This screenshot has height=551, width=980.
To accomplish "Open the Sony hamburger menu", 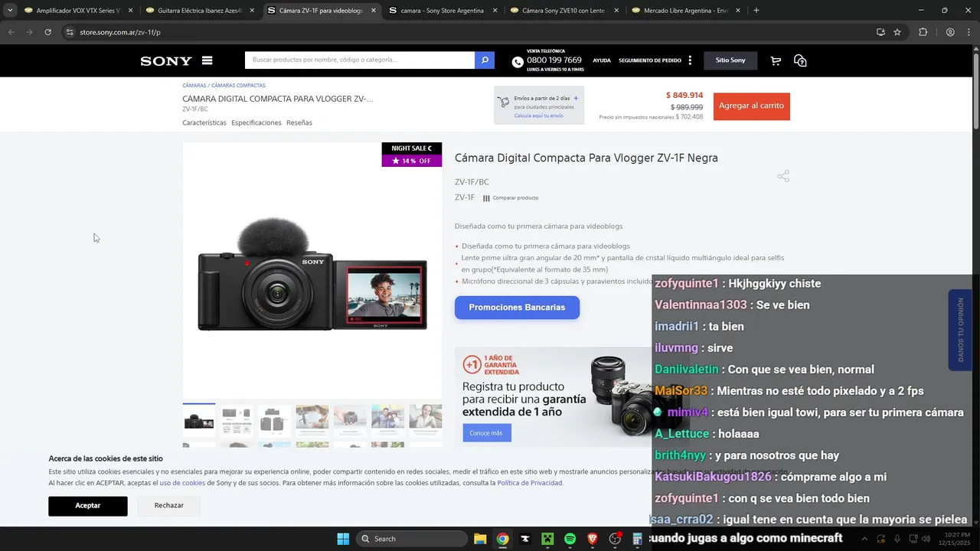I will click(207, 60).
